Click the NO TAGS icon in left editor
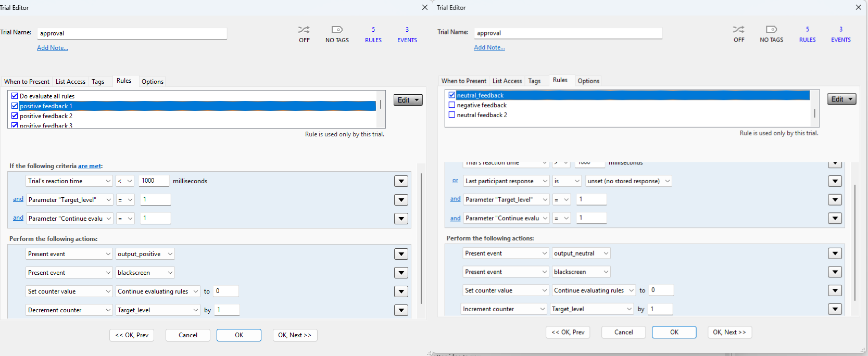 coord(337,30)
